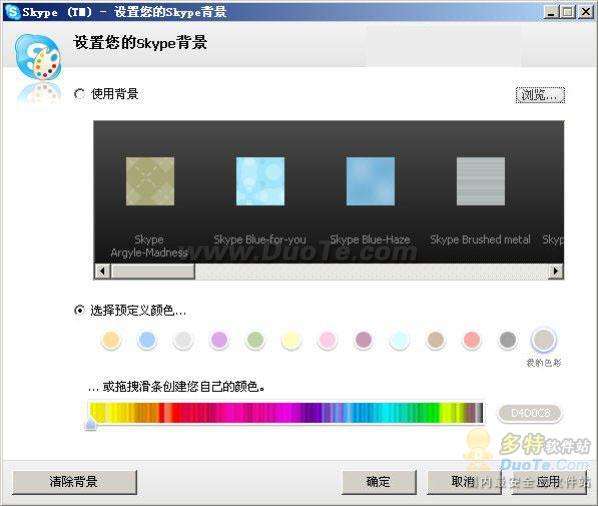This screenshot has width=598, height=506.
Task: Confirm with the 确定 button
Action: tap(379, 482)
